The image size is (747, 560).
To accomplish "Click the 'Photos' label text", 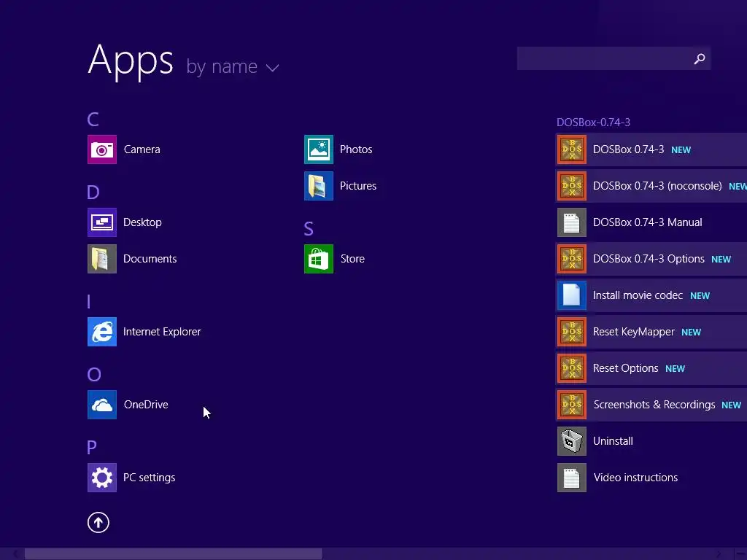I will click(356, 149).
